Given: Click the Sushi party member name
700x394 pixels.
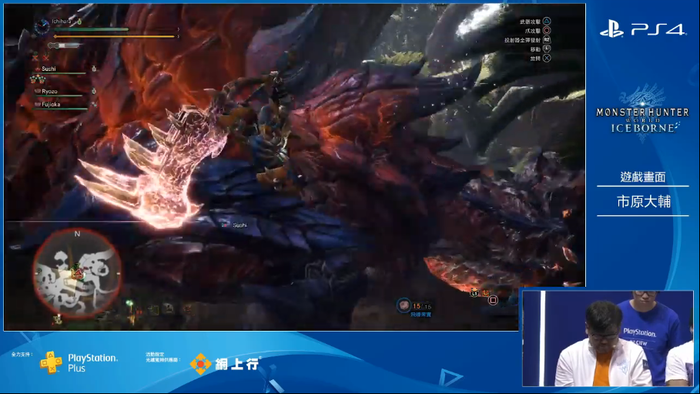Looking at the screenshot, I should coord(49,69).
